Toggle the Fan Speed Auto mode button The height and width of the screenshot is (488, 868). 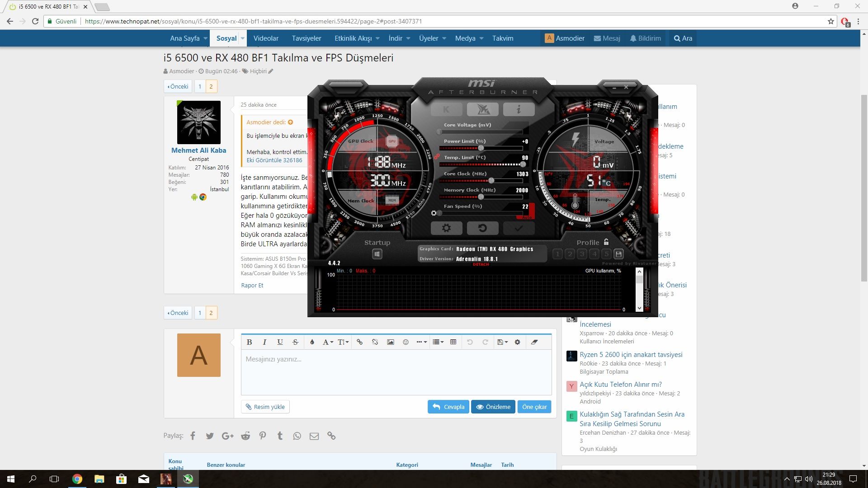[527, 217]
